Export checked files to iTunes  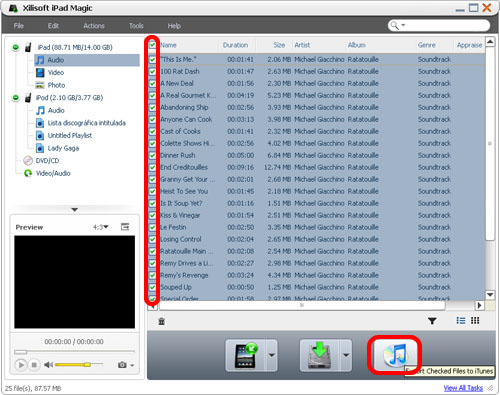click(395, 355)
